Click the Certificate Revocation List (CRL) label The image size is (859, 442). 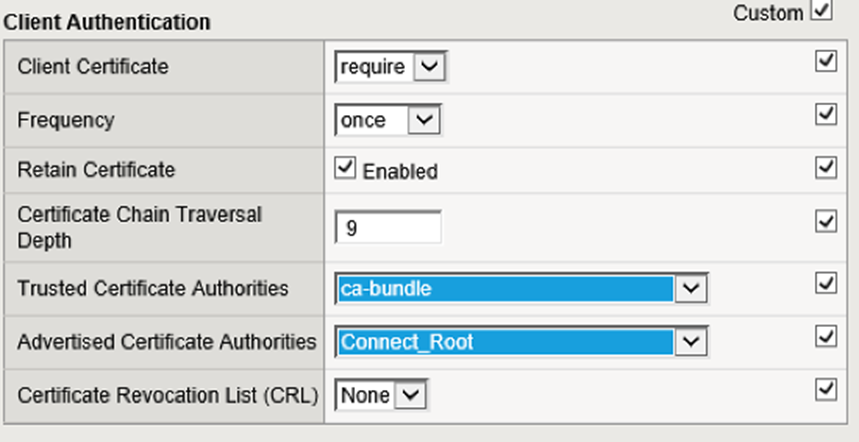(x=167, y=395)
